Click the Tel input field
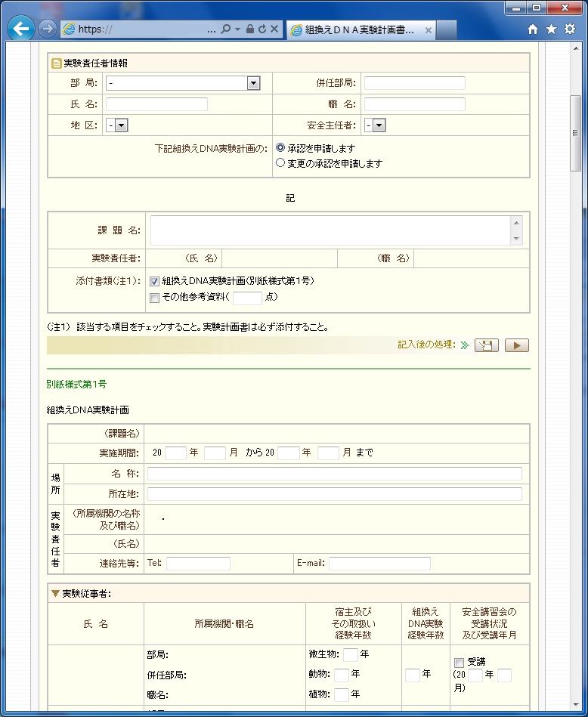The height and width of the screenshot is (717, 588). pyautogui.click(x=198, y=564)
